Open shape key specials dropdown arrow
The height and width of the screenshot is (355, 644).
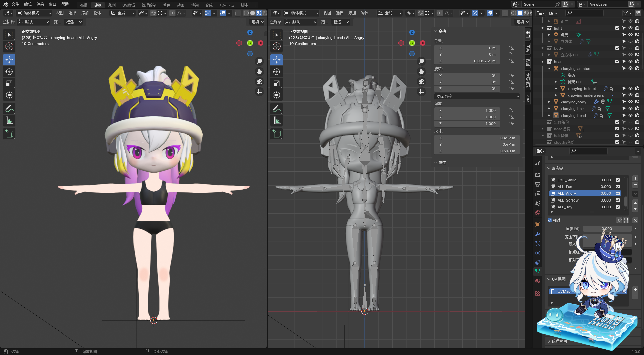[x=635, y=194]
